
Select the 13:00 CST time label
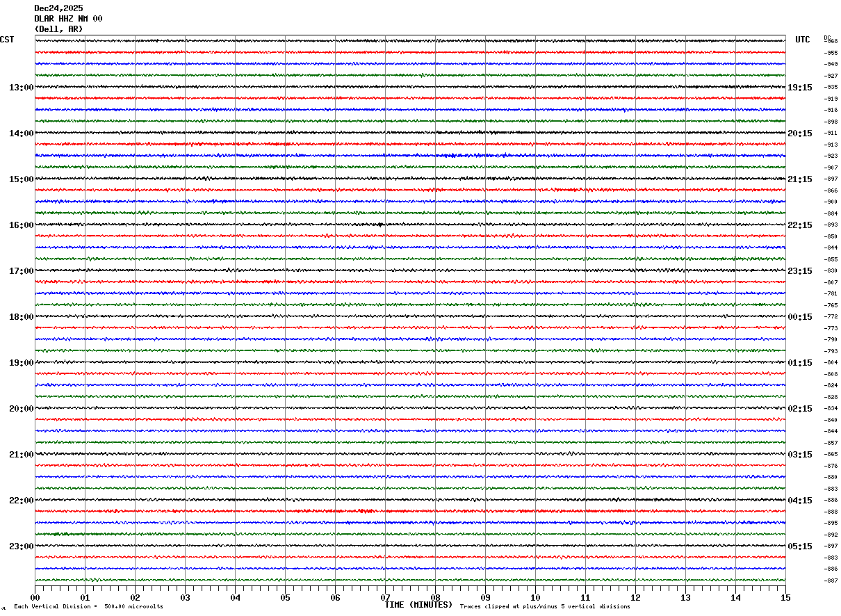pyautogui.click(x=22, y=88)
